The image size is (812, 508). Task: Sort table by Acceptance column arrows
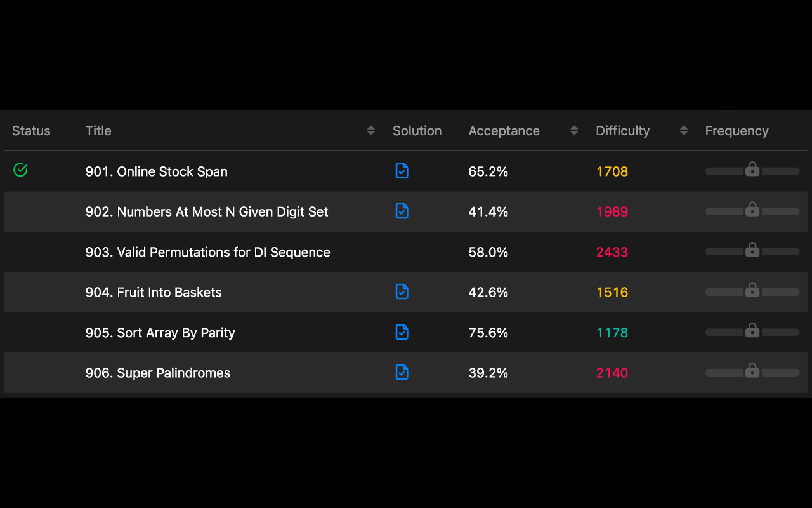(x=574, y=131)
